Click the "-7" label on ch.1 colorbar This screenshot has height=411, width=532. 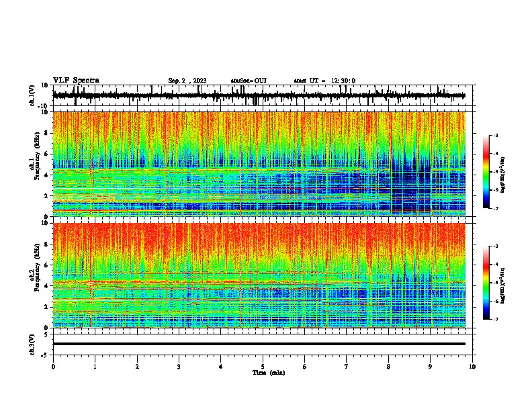tap(495, 208)
